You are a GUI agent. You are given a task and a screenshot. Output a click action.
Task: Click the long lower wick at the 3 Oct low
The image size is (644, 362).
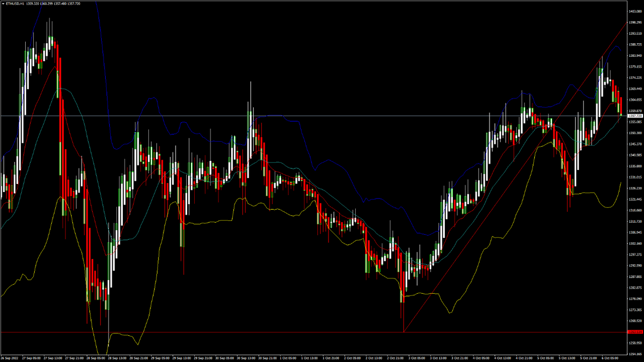pyautogui.click(x=404, y=317)
